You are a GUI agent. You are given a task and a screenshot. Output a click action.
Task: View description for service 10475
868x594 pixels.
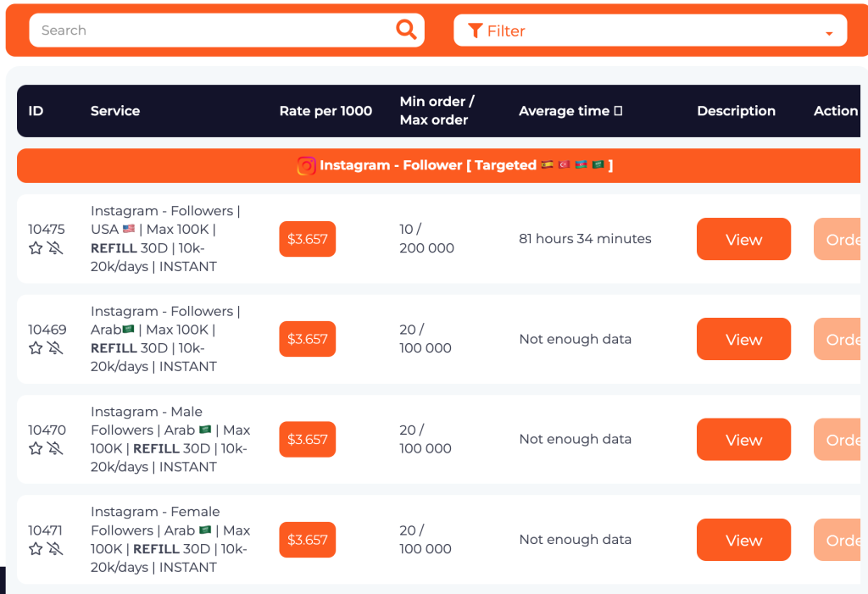coord(743,239)
